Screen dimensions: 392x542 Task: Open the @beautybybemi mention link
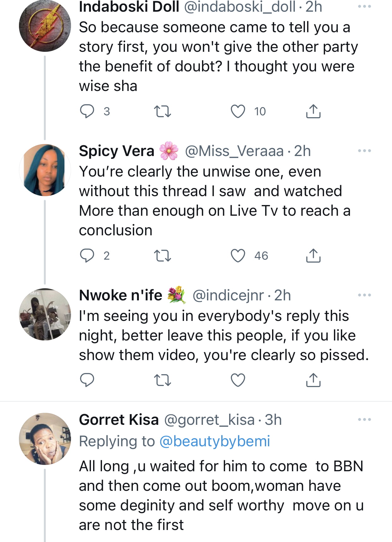[x=215, y=441]
